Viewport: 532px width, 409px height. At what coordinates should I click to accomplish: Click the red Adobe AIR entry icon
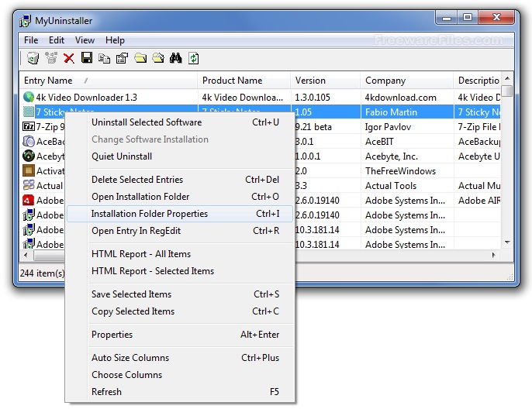pyautogui.click(x=29, y=201)
